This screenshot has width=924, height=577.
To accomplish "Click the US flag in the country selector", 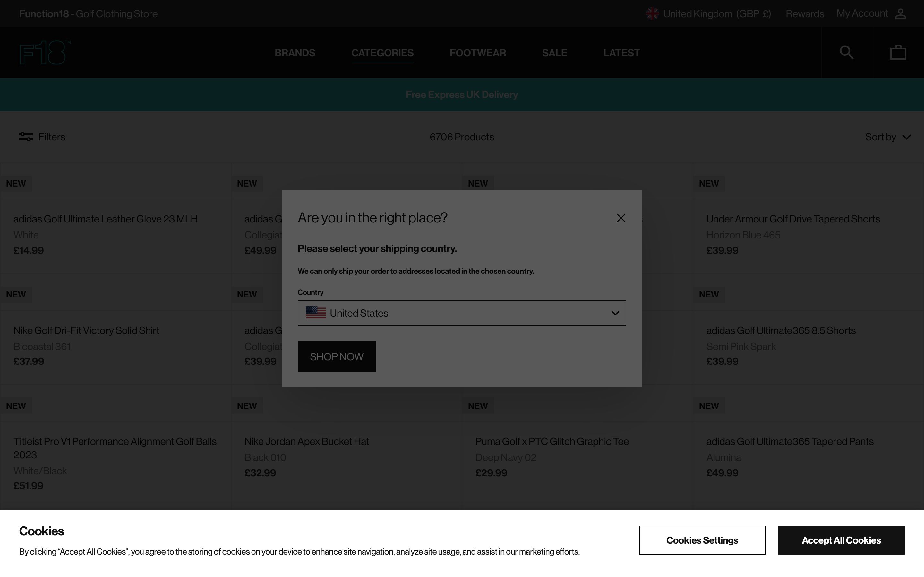I will pos(316,313).
